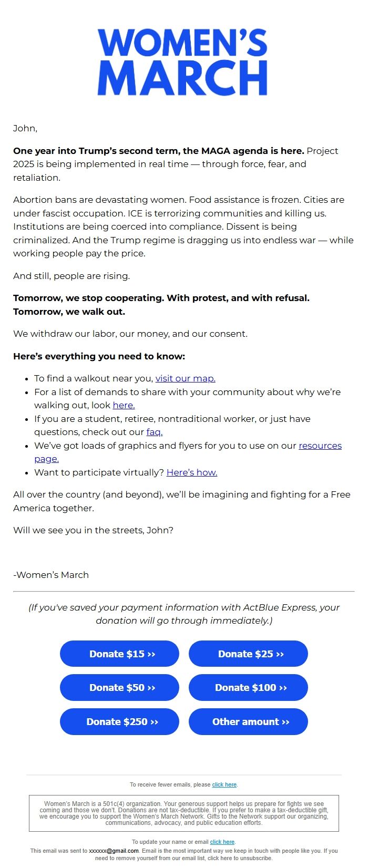
Task: Click the 501c(4) disclaimer box
Action: [x=184, y=812]
